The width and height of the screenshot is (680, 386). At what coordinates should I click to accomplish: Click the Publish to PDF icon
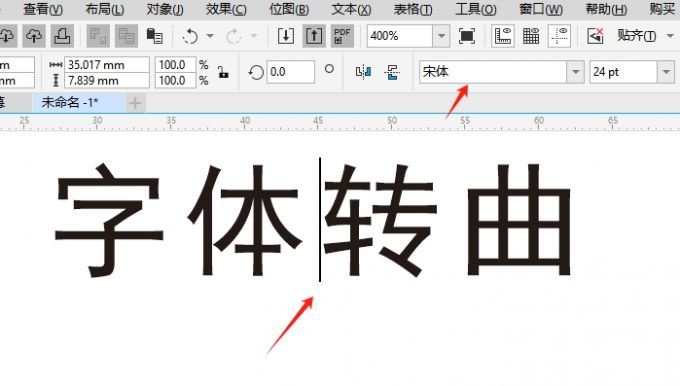click(x=342, y=36)
